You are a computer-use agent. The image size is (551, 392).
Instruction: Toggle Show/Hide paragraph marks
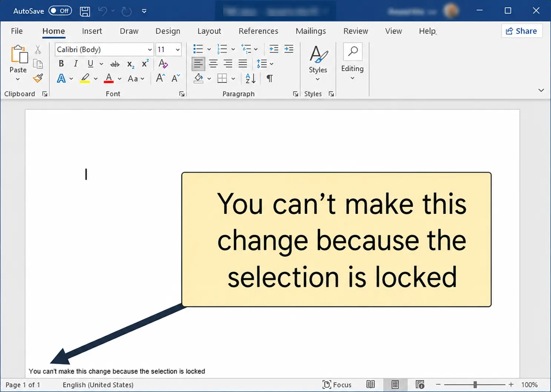(x=270, y=79)
